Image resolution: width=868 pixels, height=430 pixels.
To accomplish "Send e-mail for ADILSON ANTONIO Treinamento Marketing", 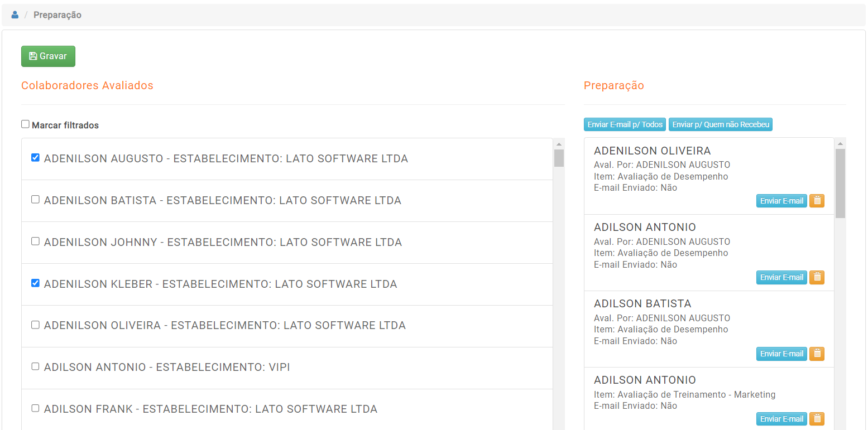I will coord(781,419).
